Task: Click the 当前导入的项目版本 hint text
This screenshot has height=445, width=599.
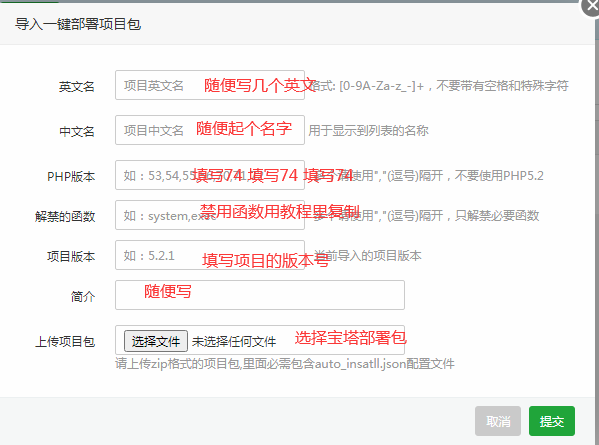Action: pos(367,256)
